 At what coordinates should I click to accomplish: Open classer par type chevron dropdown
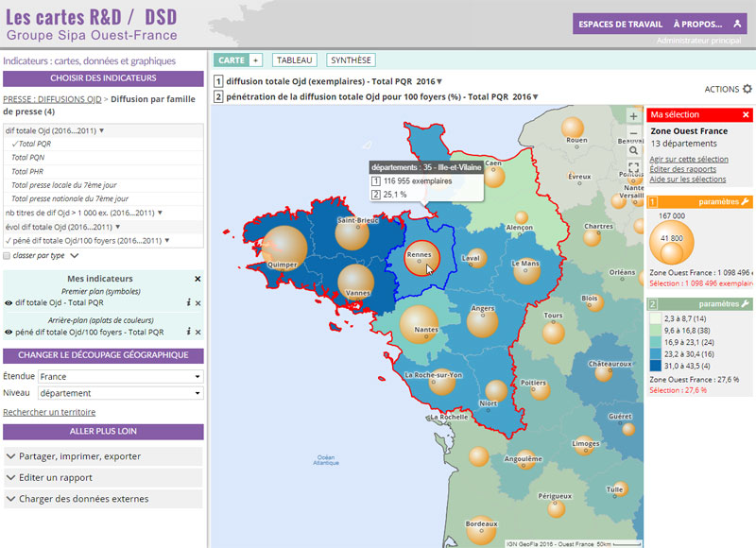pos(75,256)
